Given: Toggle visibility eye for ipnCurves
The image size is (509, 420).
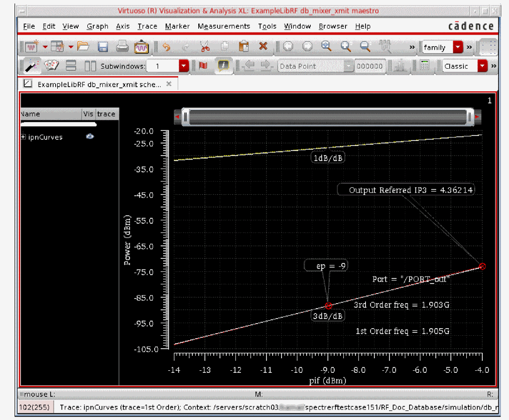Looking at the screenshot, I should coord(90,136).
